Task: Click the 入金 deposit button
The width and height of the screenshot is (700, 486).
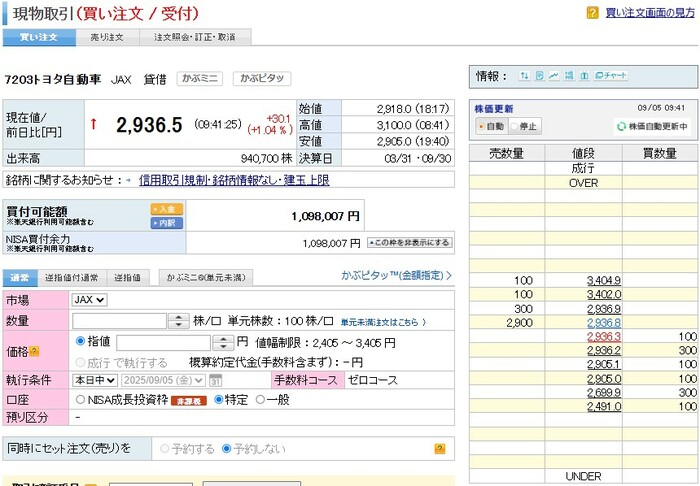Action: click(x=167, y=209)
